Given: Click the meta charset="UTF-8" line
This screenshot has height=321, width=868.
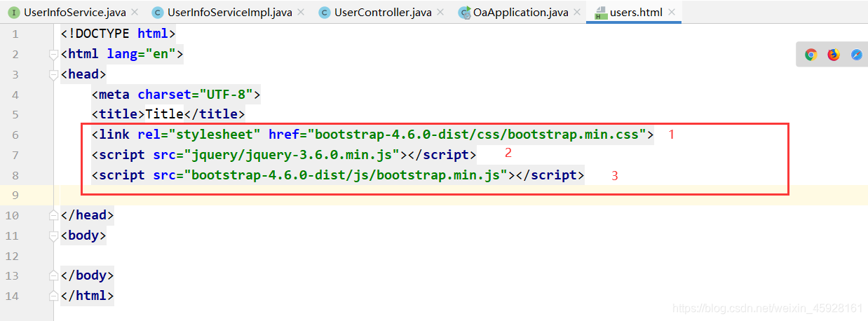Looking at the screenshot, I should tap(176, 94).
